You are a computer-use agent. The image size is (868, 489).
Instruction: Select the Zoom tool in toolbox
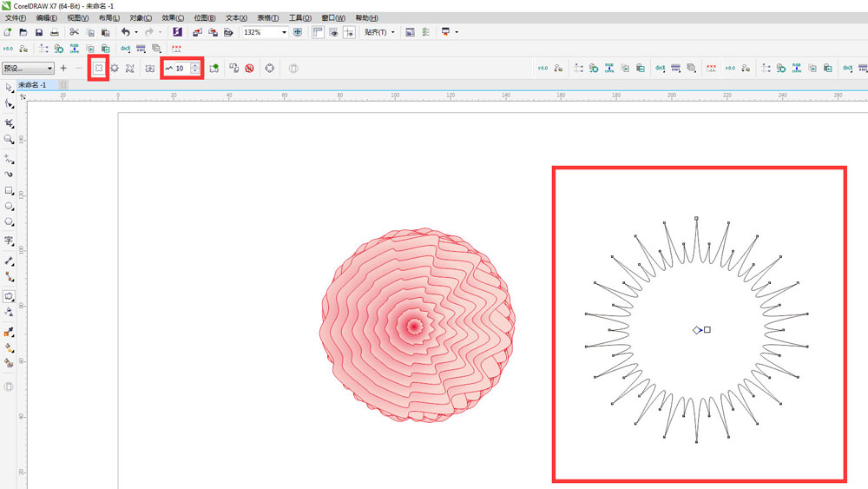[9, 139]
